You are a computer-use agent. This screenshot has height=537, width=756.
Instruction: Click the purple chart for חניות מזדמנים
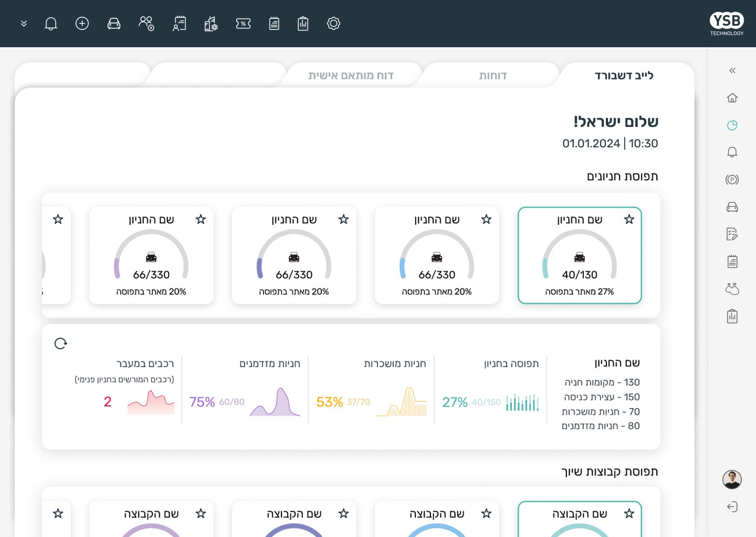[275, 402]
